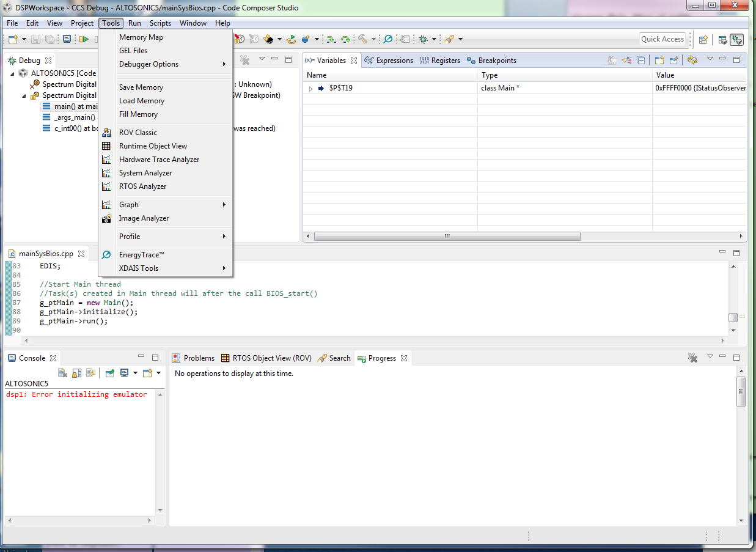Expand Debugger Options submenu
The height and width of the screenshot is (552, 756).
tap(165, 64)
